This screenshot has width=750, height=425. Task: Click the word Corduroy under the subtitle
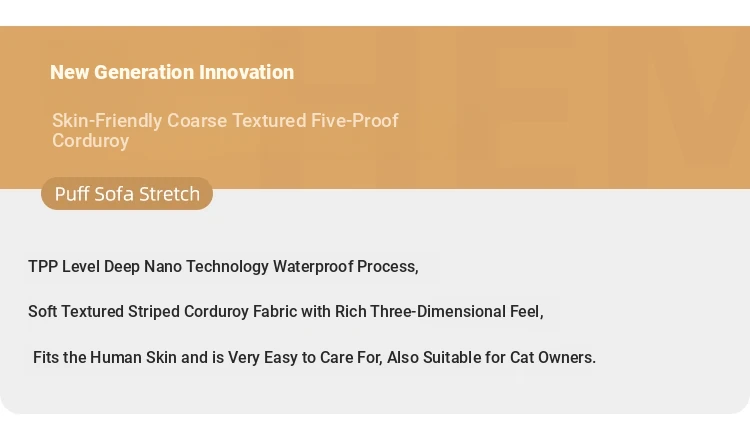[90, 141]
